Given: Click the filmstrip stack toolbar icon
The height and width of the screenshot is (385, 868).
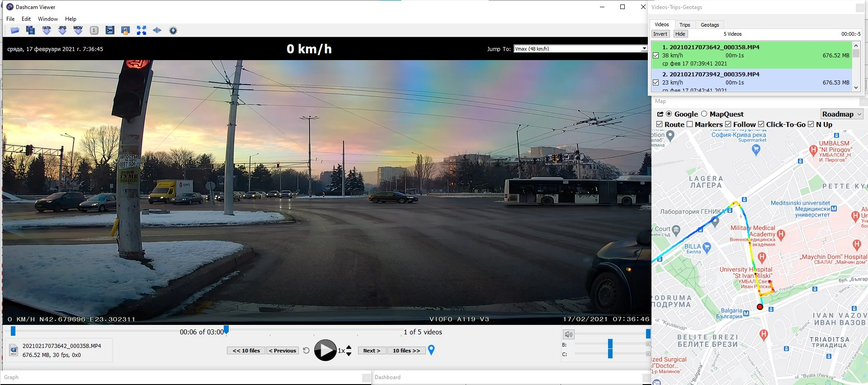Looking at the screenshot, I should (x=30, y=30).
